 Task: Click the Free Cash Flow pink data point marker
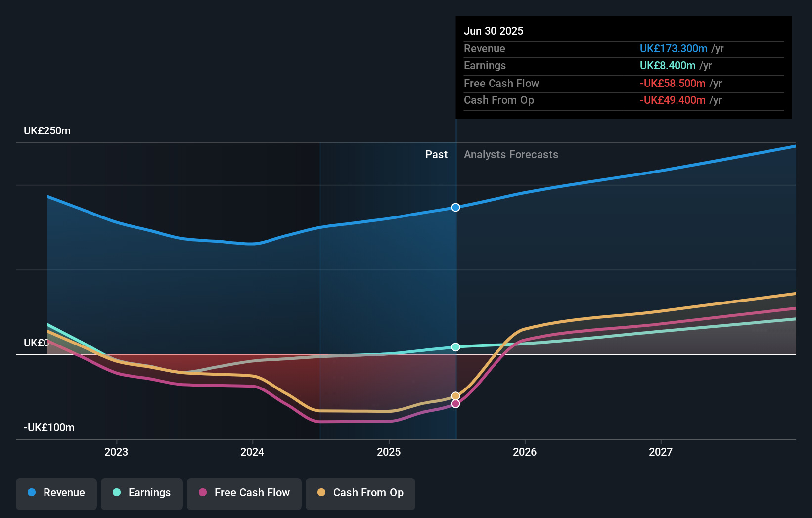[x=456, y=404]
